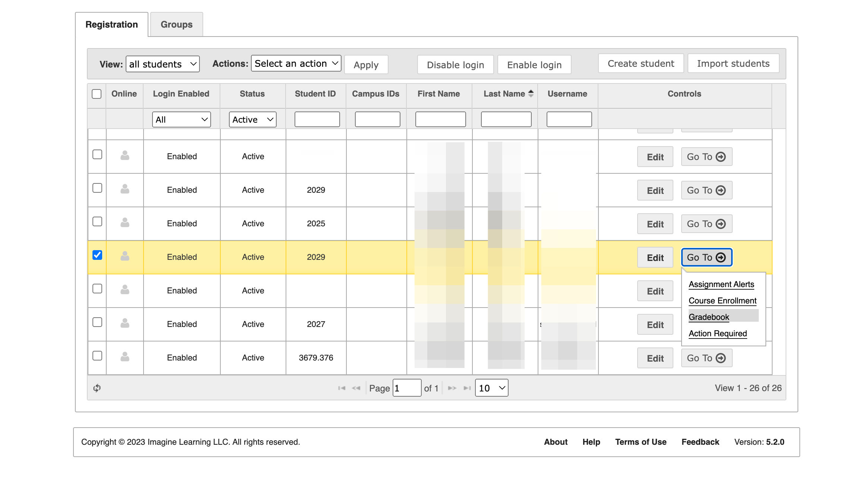This screenshot has height=488, width=868.
Task: Click Edit for student 3679.376
Action: click(655, 358)
